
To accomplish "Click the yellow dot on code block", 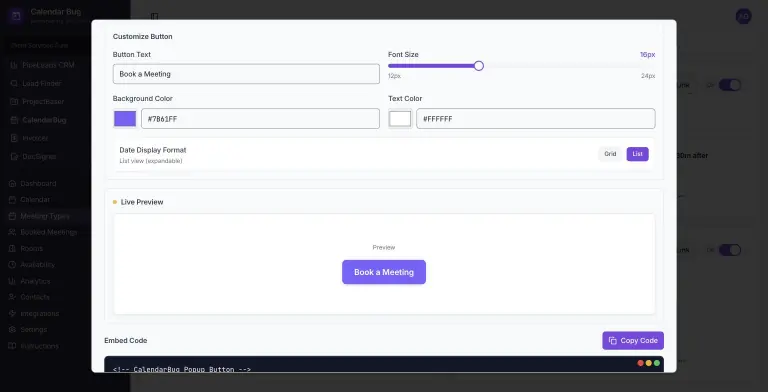I will tap(648, 363).
